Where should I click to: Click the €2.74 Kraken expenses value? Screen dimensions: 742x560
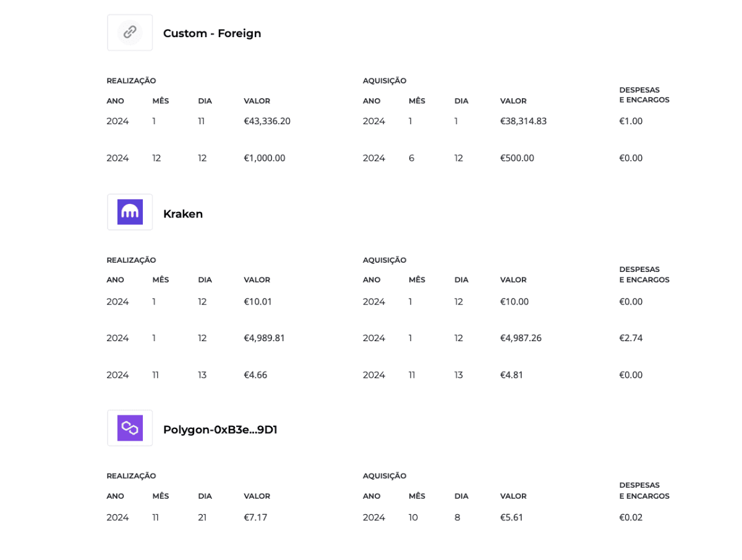tap(631, 338)
